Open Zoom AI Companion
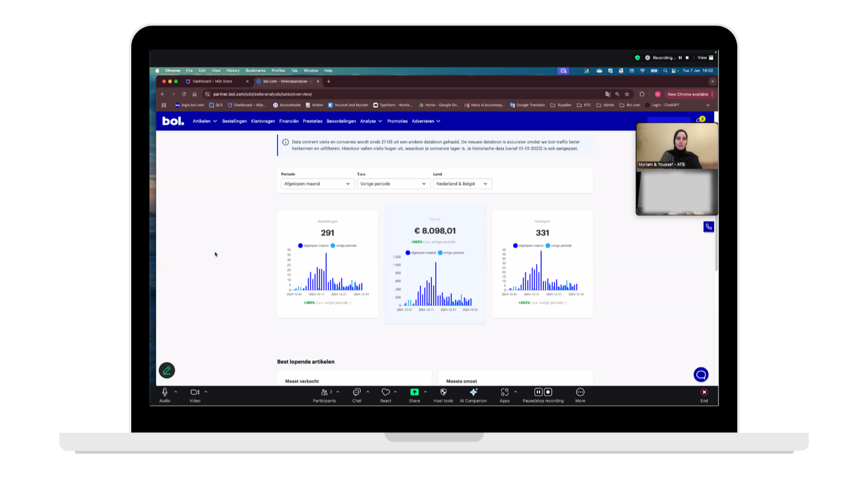 pos(473,395)
